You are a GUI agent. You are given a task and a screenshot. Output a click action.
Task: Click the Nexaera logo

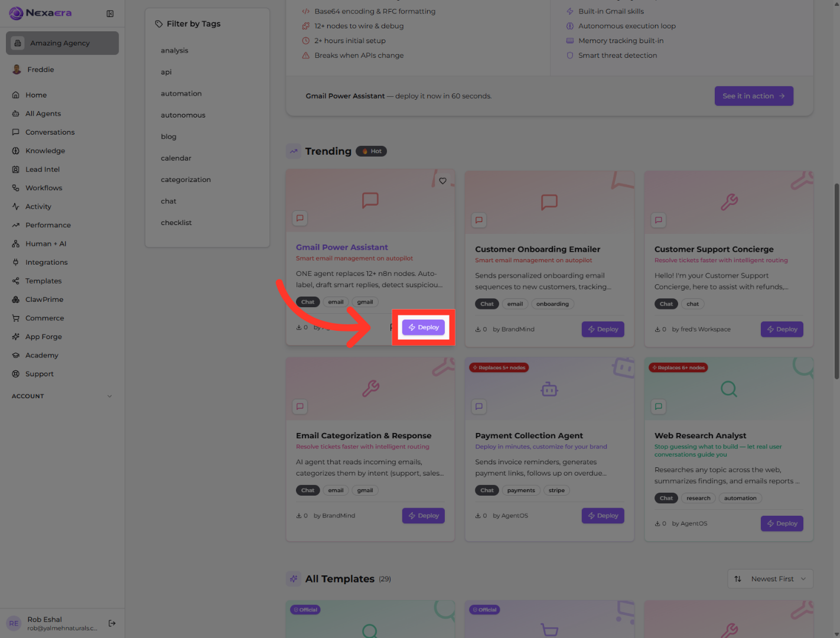click(x=40, y=13)
